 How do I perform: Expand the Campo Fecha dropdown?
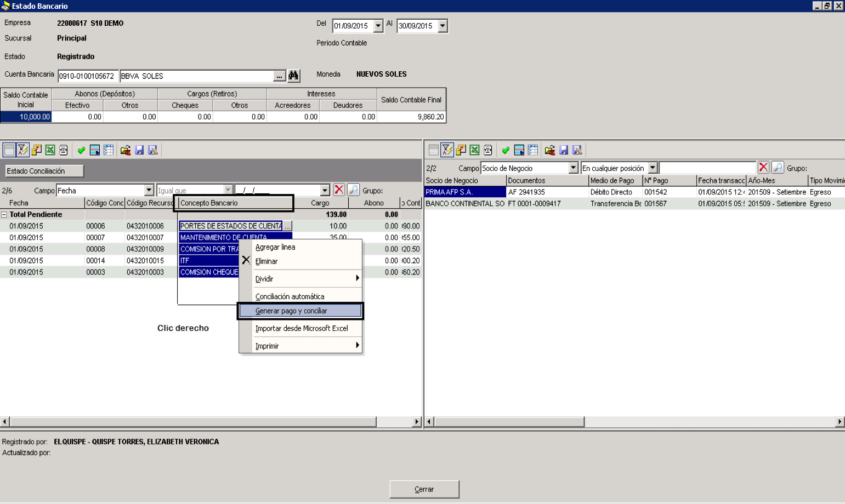149,190
